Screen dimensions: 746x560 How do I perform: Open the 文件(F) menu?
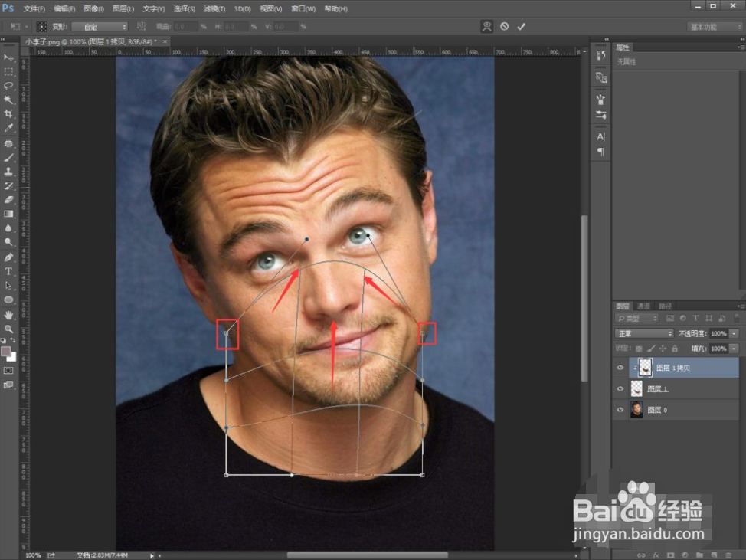pos(34,9)
